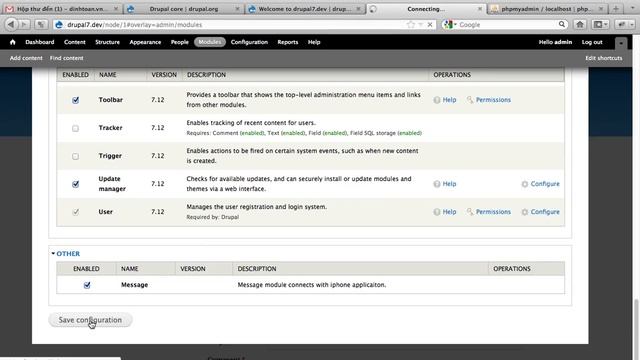Open the Modules menu item

(x=210, y=42)
